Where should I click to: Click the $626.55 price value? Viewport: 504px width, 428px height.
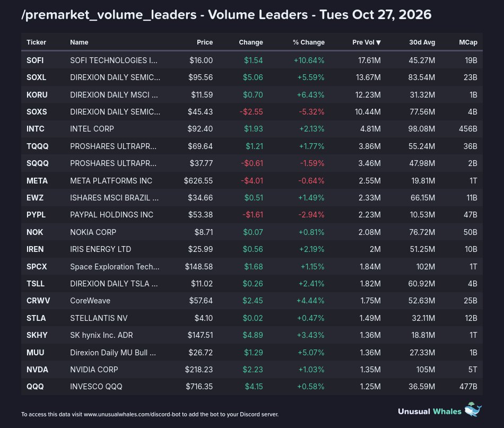click(198, 181)
